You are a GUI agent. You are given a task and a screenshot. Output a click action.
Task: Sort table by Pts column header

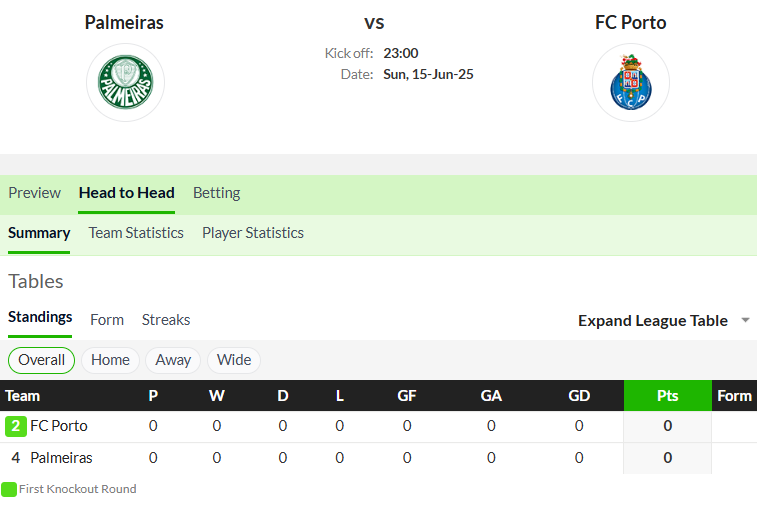tap(668, 396)
